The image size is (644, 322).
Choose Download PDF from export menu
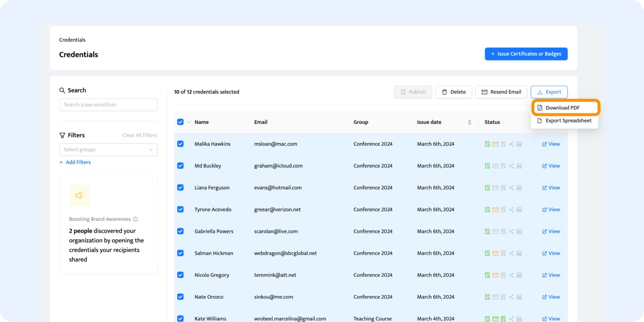[x=562, y=108]
